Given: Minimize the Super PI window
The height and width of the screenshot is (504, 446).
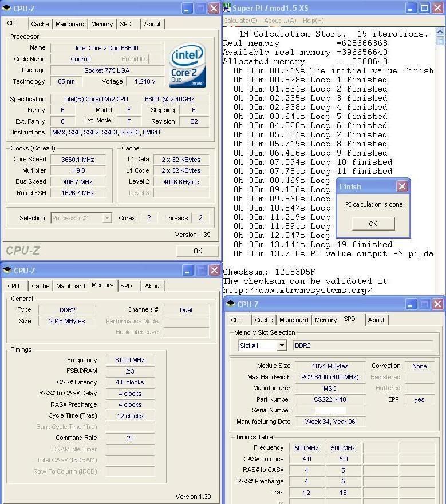Looking at the screenshot, I should [411, 7].
